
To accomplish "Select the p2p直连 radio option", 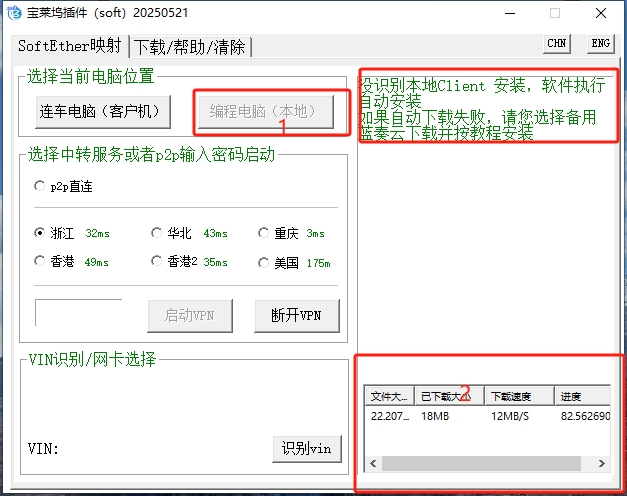I will (40, 186).
